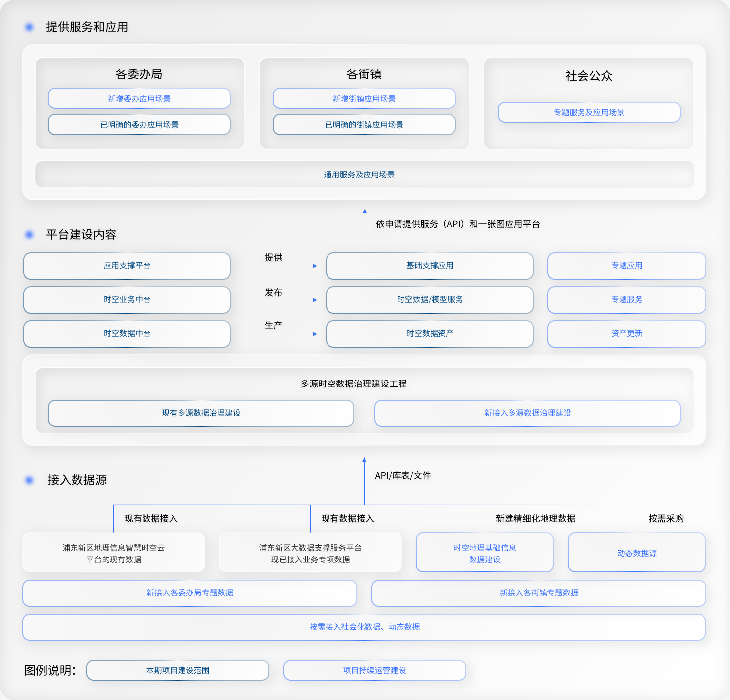
Task: Click the blue dot beside 平台建设内容
Action: [29, 235]
